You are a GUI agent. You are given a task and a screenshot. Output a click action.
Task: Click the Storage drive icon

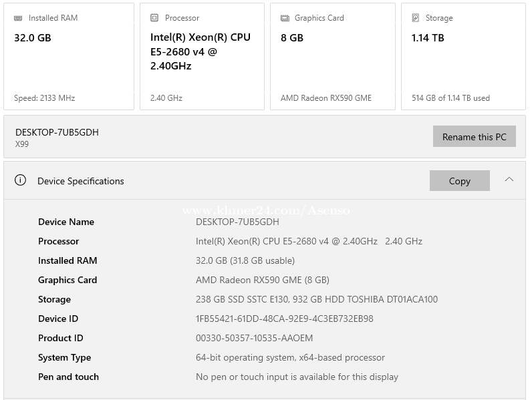416,18
